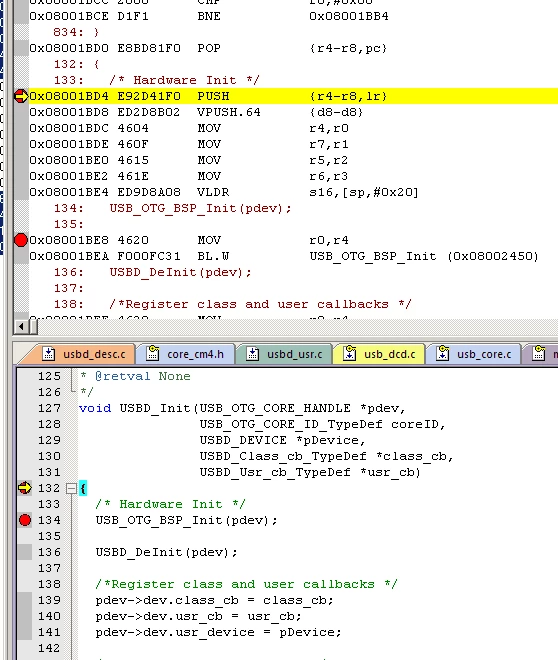The height and width of the screenshot is (660, 558).
Task: Collapse the function body fold at line 132
Action: coord(71,489)
